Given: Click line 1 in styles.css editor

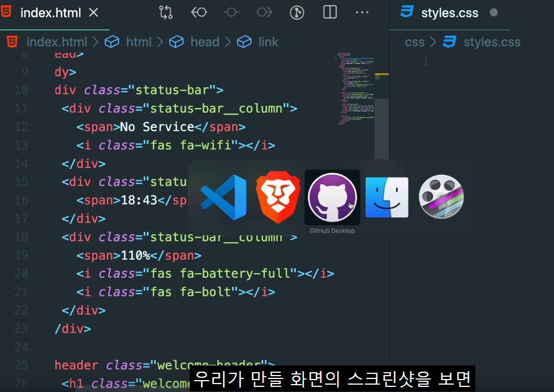Looking at the screenshot, I should [x=426, y=62].
